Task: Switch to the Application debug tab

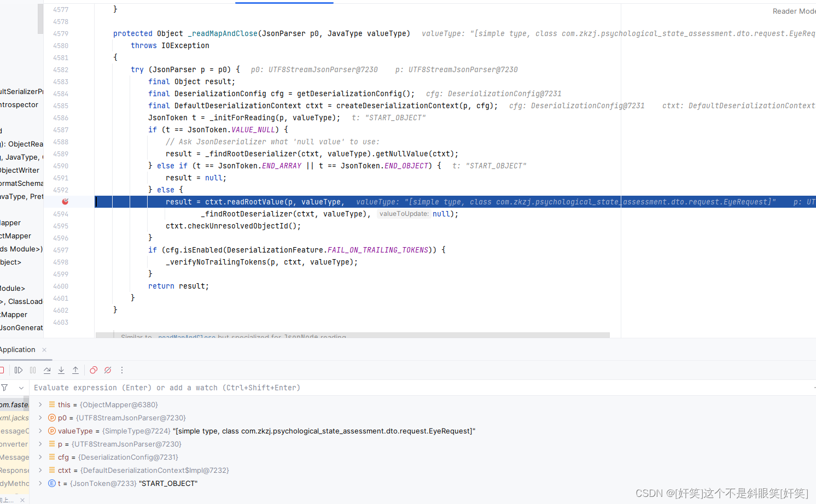Action: [18, 349]
